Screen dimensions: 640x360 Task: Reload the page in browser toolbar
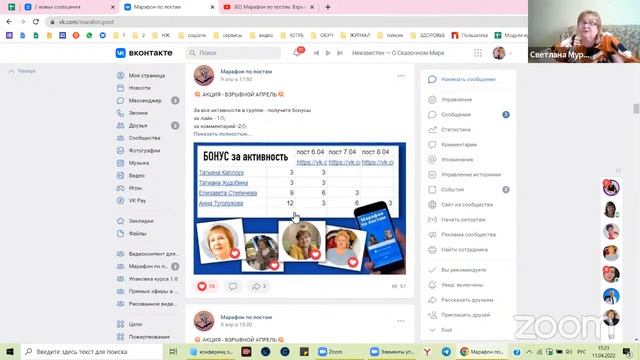36,22
